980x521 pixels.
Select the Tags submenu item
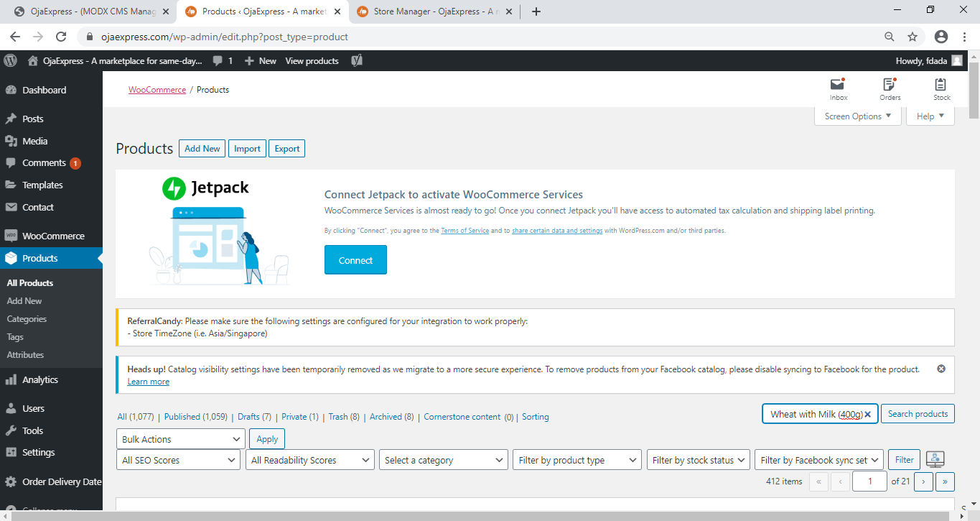(15, 337)
